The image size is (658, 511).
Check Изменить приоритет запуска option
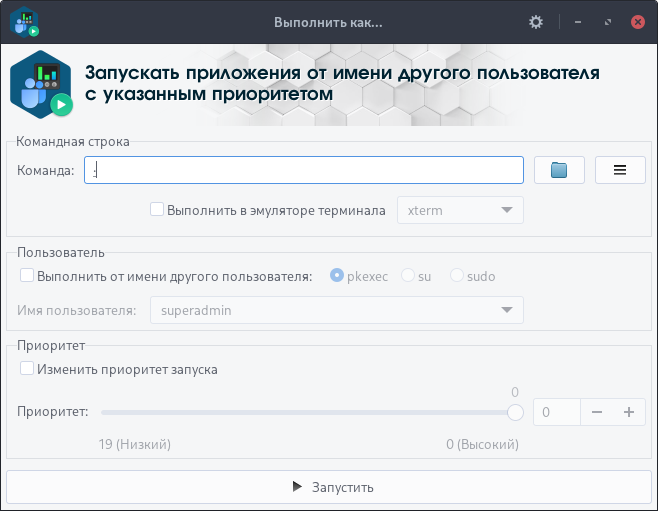pyautogui.click(x=28, y=369)
